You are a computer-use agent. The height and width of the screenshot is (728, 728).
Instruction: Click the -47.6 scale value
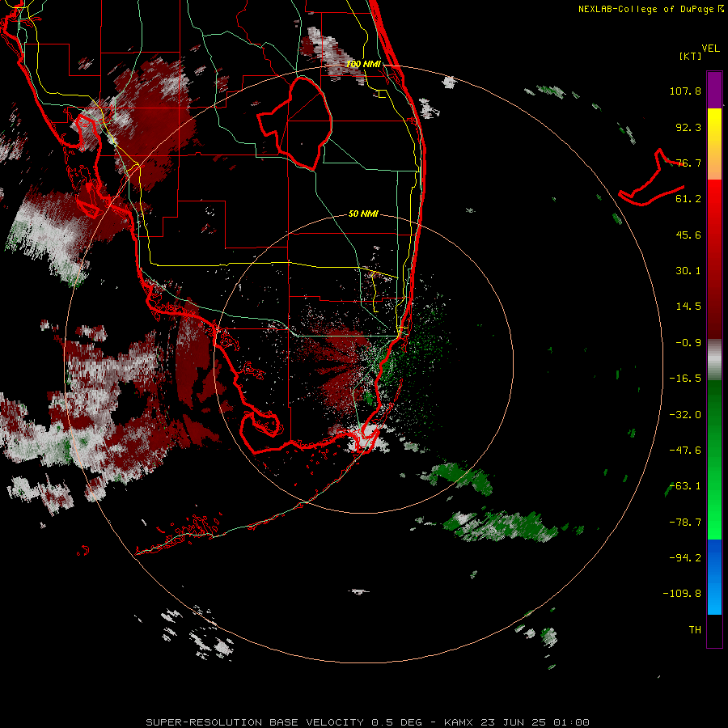685,451
